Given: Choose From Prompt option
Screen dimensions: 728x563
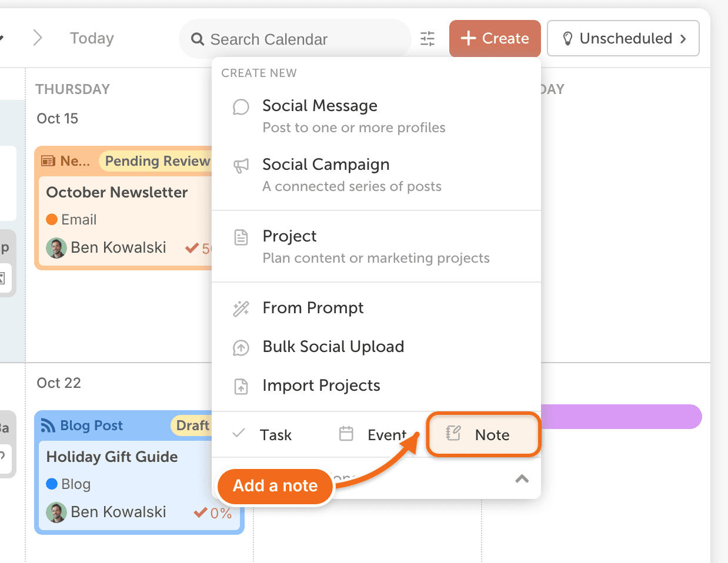Looking at the screenshot, I should pos(376,308).
